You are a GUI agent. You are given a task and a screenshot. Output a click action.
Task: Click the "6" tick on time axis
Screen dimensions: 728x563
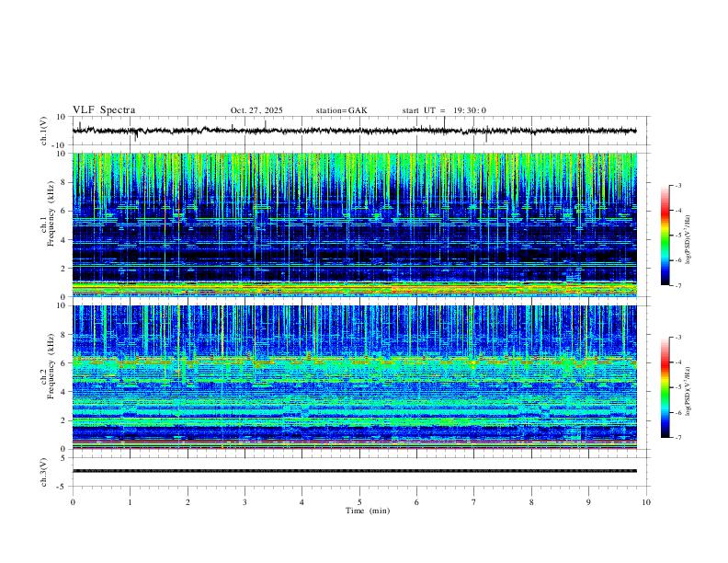[416, 502]
